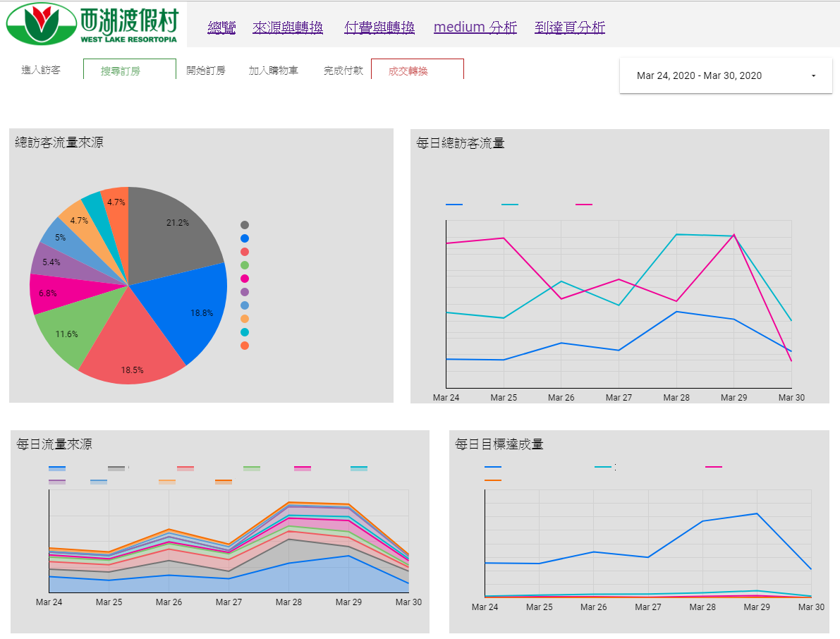The width and height of the screenshot is (840, 639).
Task: Click the purple legend marker in 每日流量來源
Action: [57, 481]
